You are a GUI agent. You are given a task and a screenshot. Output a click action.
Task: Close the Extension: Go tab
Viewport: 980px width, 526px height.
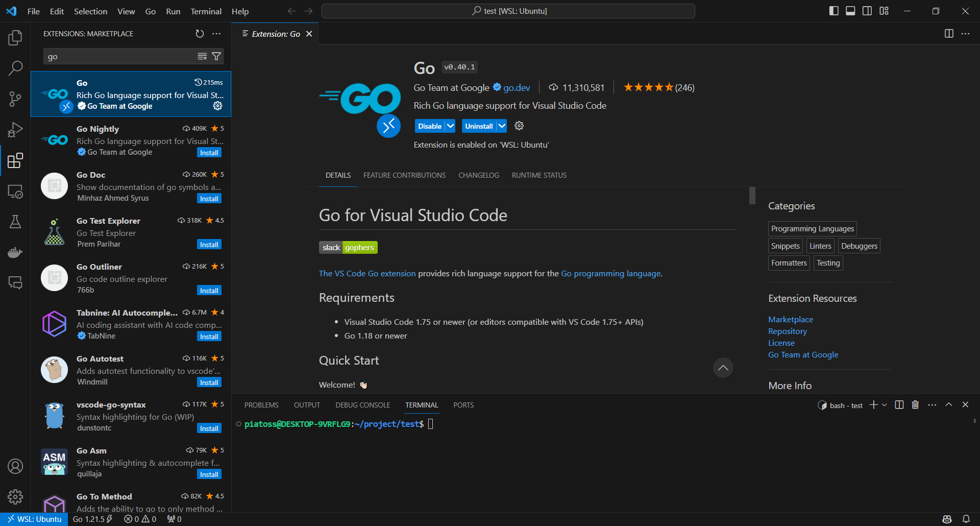click(x=309, y=34)
